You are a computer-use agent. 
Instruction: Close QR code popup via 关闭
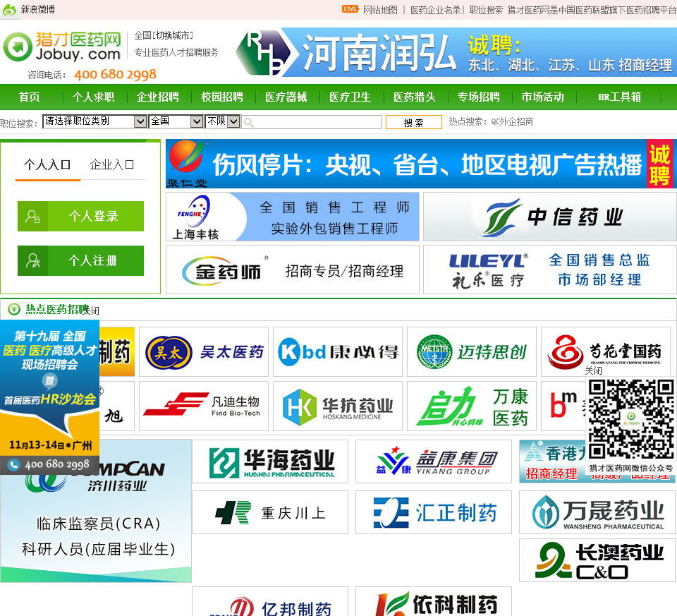coord(593,370)
